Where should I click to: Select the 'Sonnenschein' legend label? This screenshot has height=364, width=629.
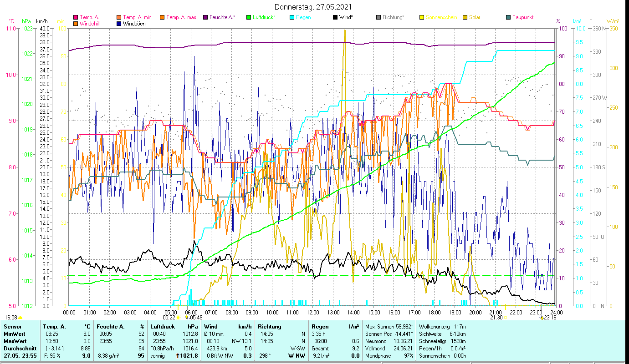(441, 17)
